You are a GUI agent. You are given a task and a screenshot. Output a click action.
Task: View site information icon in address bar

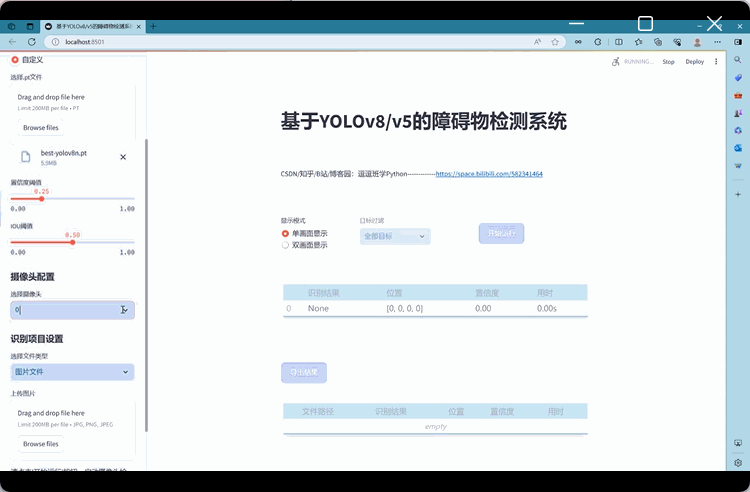tap(55, 42)
